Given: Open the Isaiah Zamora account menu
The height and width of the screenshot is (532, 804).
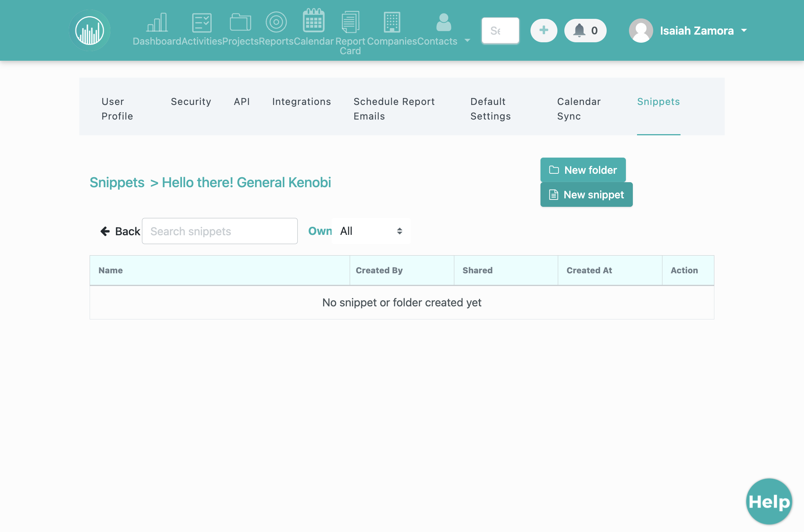Looking at the screenshot, I should tap(704, 30).
